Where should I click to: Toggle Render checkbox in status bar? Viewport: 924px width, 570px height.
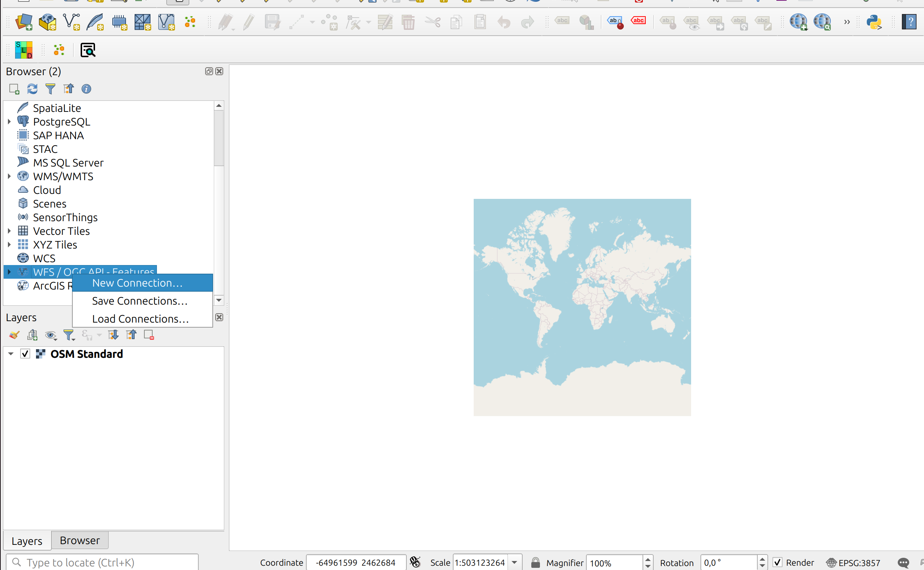click(x=777, y=562)
